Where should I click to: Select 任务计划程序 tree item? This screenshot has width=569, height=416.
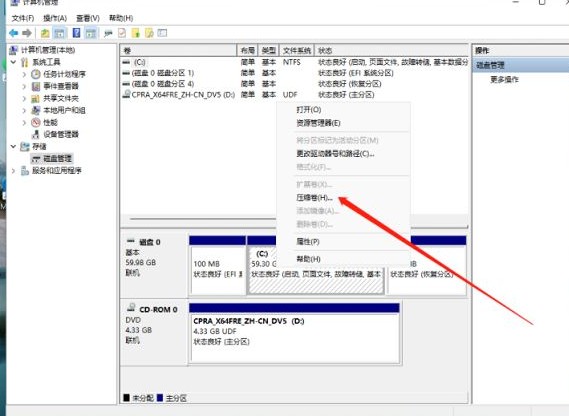pos(64,74)
